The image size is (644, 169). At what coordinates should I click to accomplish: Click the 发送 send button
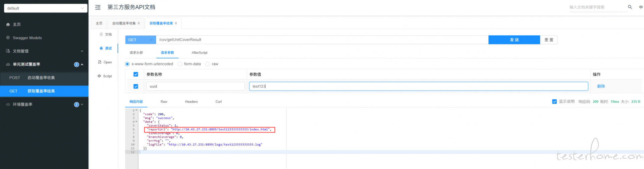(514, 40)
